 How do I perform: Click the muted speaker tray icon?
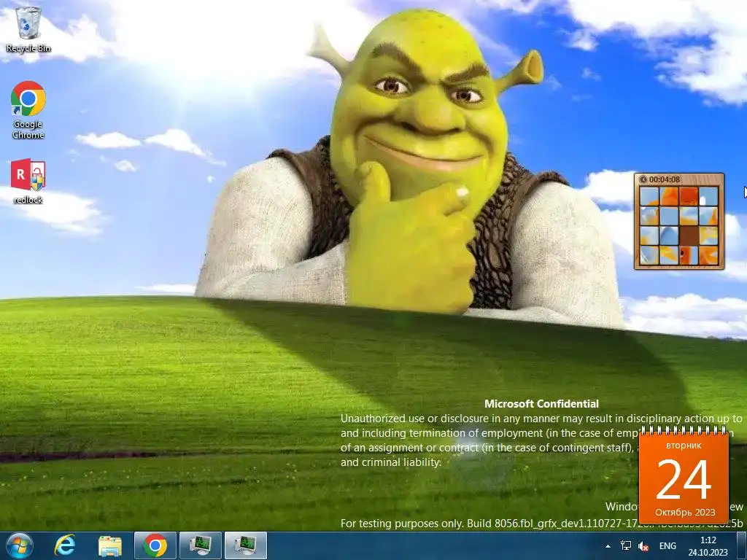coord(643,546)
